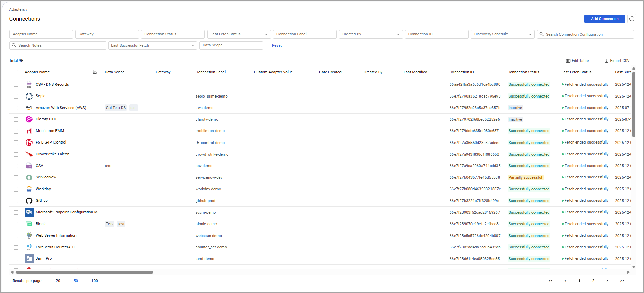Screen dimensions: 644x293
Task: Sort by Date Created column header
Action: pos(330,72)
